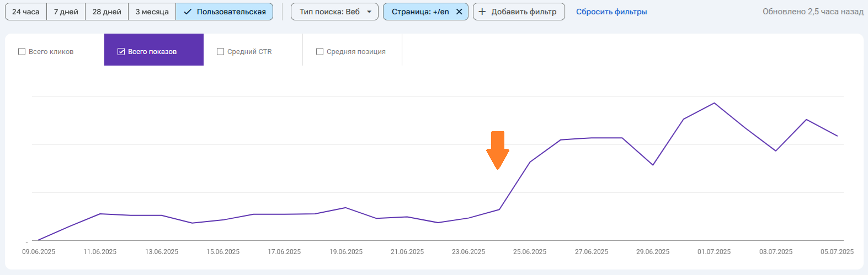
Task: Toggle the Средняя позиция checkbox
Action: (320, 52)
